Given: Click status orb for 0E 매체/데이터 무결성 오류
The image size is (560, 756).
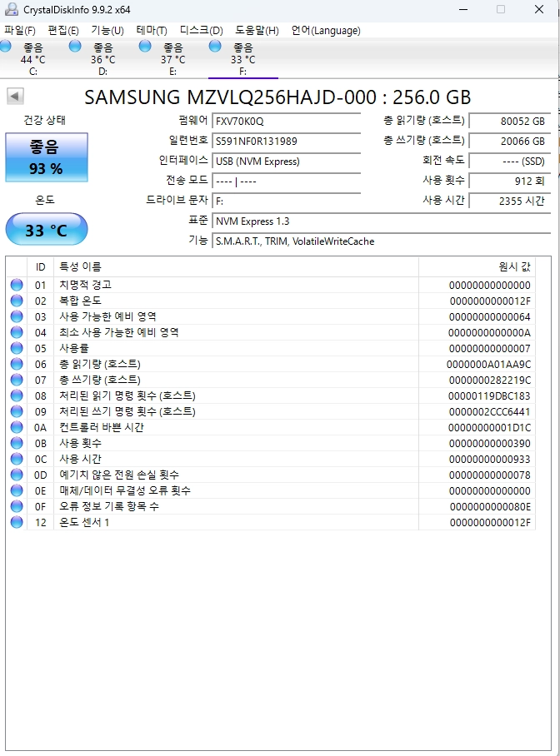Looking at the screenshot, I should 17,490.
